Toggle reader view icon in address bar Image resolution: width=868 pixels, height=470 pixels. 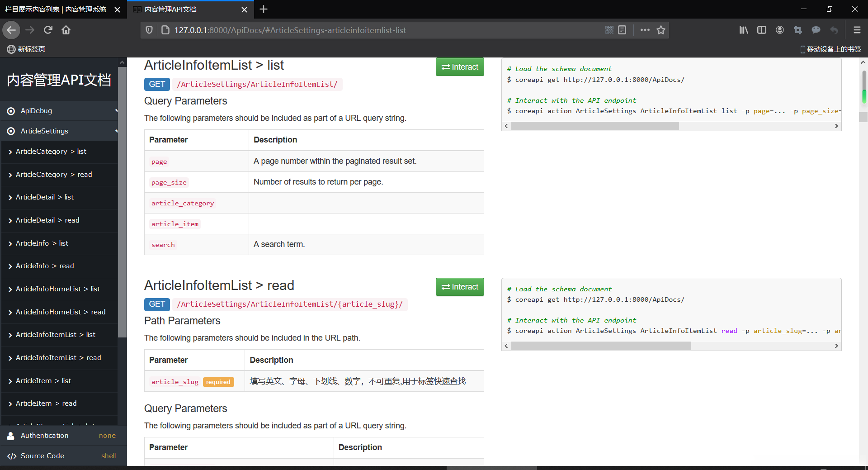point(622,30)
